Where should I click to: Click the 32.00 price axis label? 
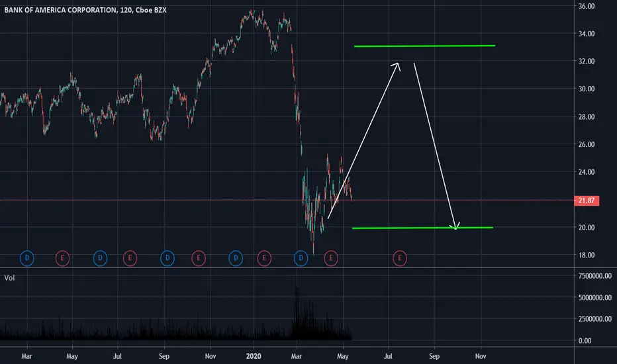[587, 62]
